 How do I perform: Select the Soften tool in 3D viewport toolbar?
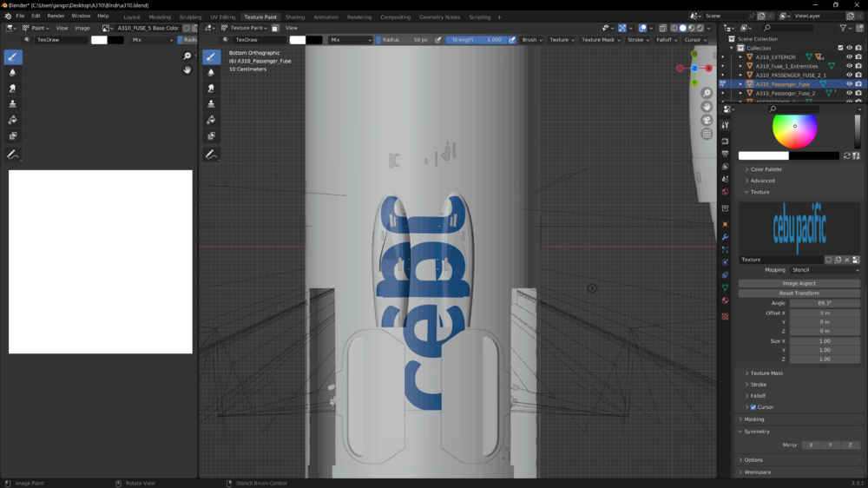coord(211,73)
